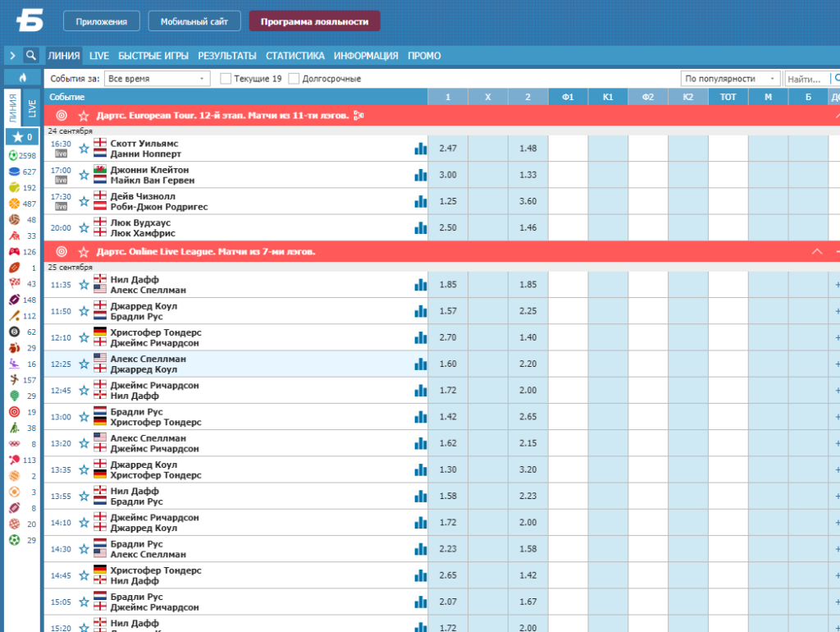Select the basketball icon with 487 events
This screenshot has height=632, width=840.
[14, 204]
